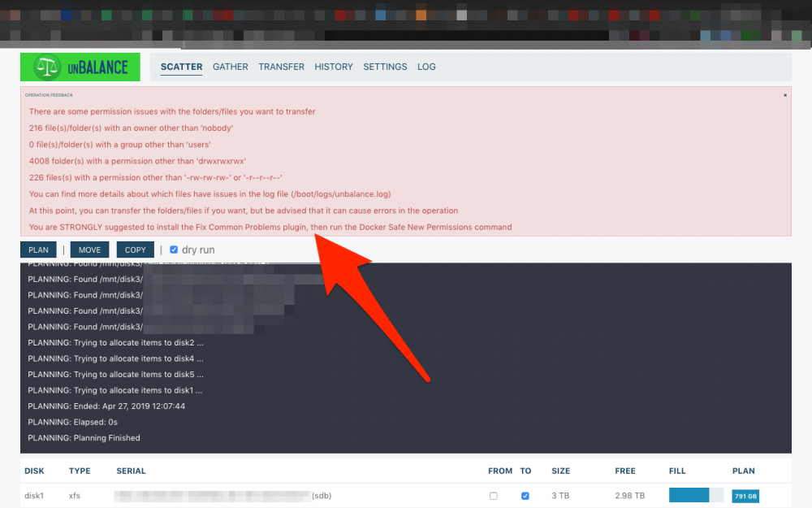Screen dimensions: 812x508
Task: Click the 791 GB plan badge
Action: click(x=745, y=496)
